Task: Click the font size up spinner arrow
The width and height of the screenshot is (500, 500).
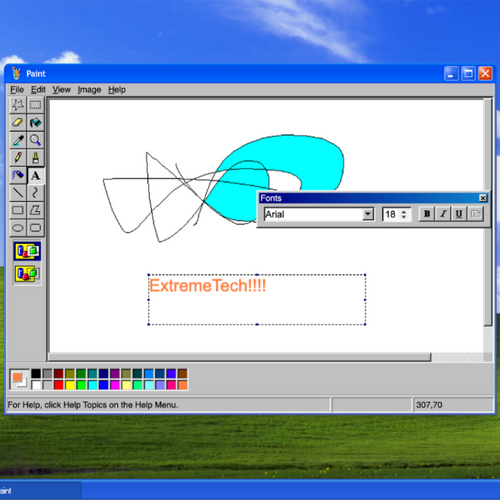Action: [404, 211]
